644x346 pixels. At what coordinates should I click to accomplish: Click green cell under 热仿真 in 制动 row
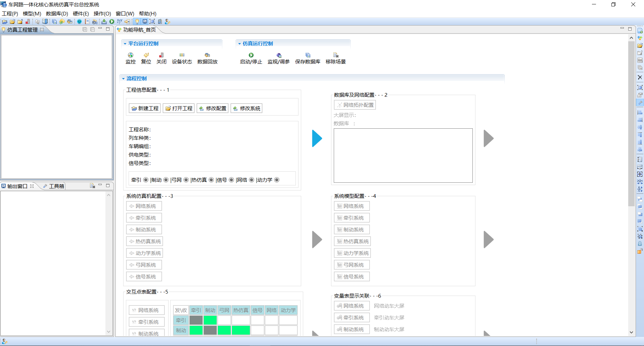[x=241, y=330]
